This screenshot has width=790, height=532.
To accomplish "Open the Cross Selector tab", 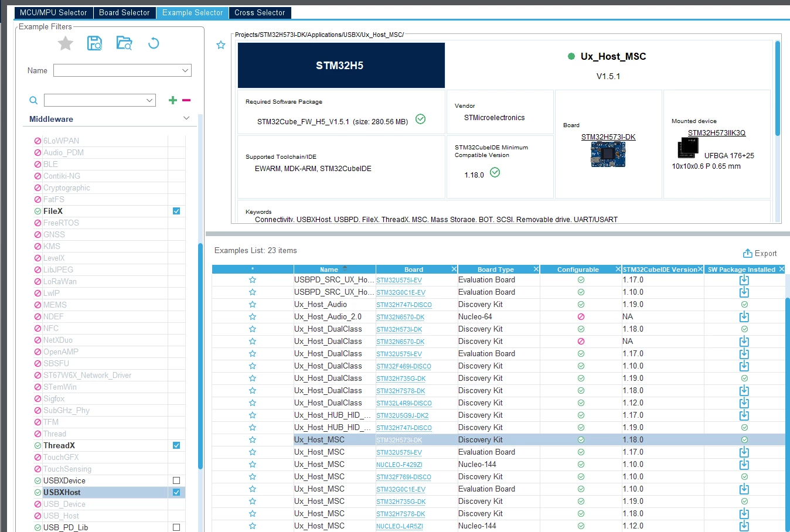I will coord(260,12).
